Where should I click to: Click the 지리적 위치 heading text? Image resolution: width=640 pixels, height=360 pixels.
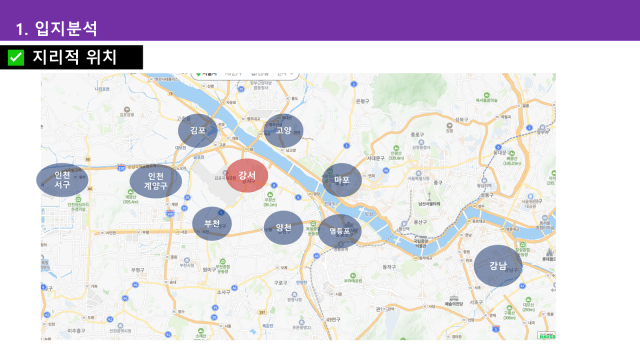(75, 57)
